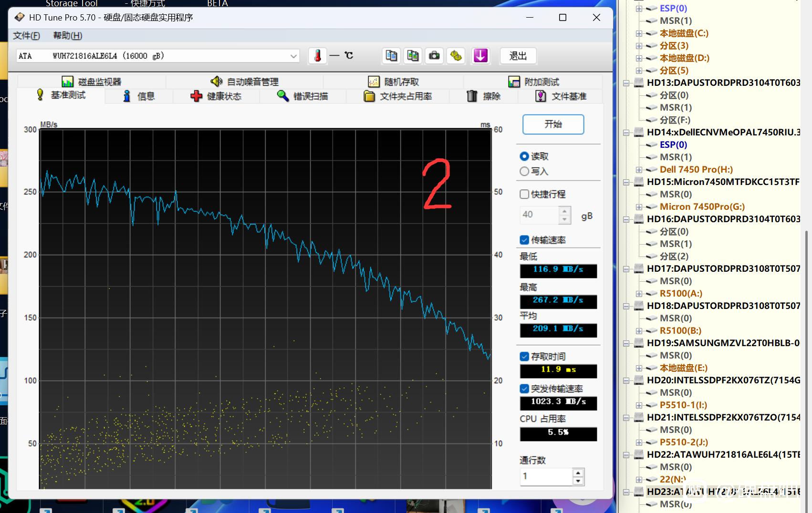Open the drive selection dropdown WUH721816ALE6L4
812x513 pixels.
pyautogui.click(x=157, y=56)
